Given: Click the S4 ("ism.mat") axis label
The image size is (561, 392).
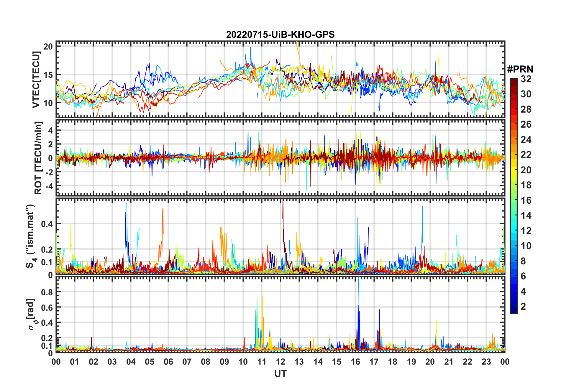Looking at the screenshot, I should tap(31, 236).
